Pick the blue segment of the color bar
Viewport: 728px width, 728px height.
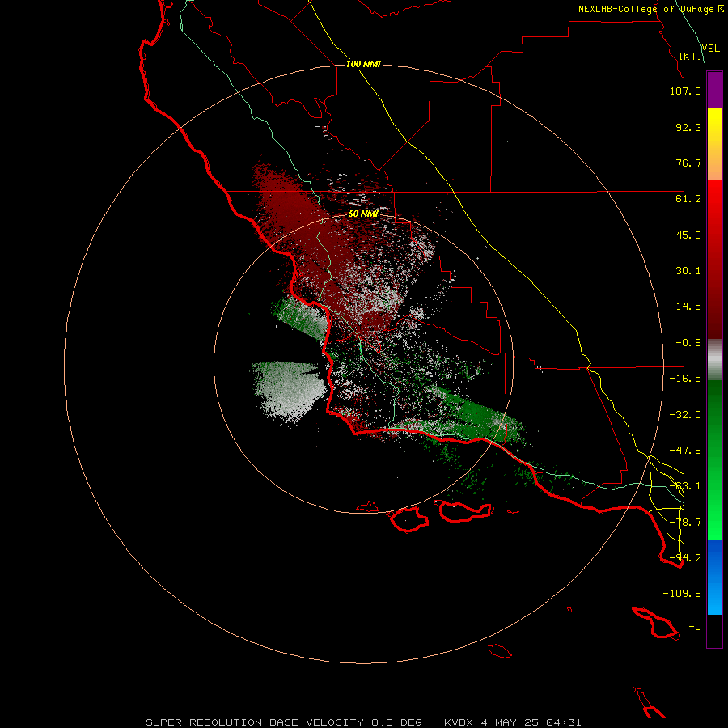click(x=714, y=577)
